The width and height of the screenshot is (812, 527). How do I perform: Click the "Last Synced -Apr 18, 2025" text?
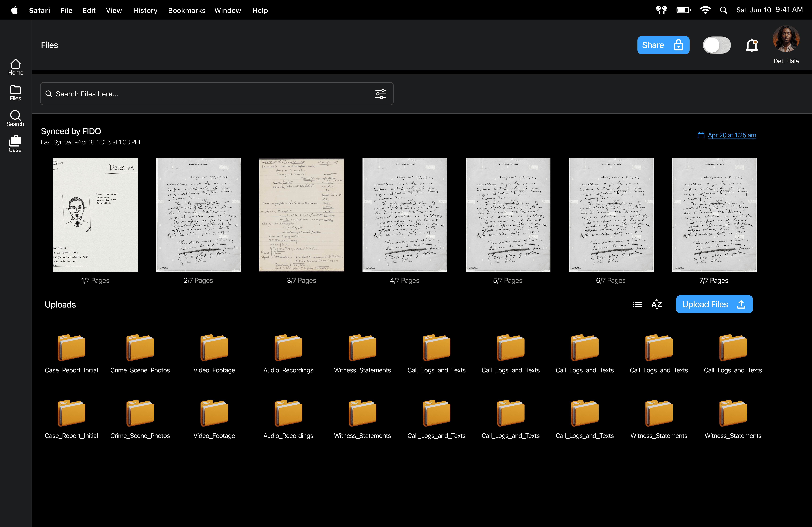pos(90,142)
